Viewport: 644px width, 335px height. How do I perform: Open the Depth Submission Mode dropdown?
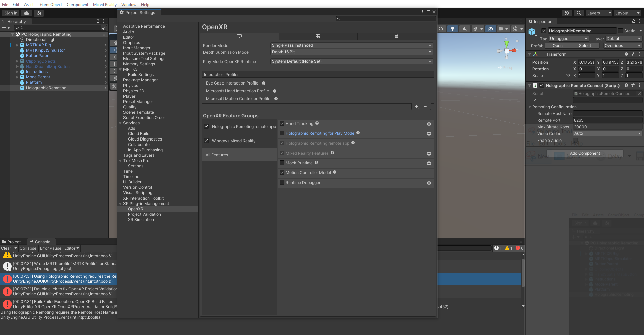pyautogui.click(x=351, y=52)
